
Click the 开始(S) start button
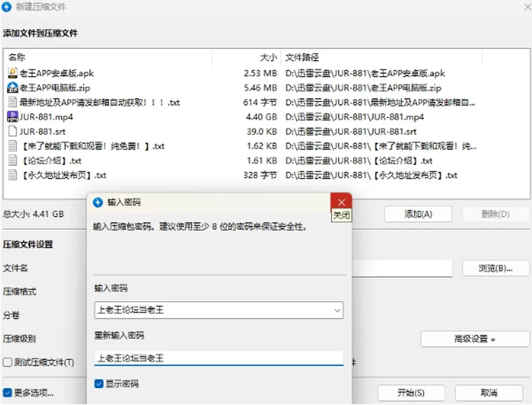tap(411, 393)
